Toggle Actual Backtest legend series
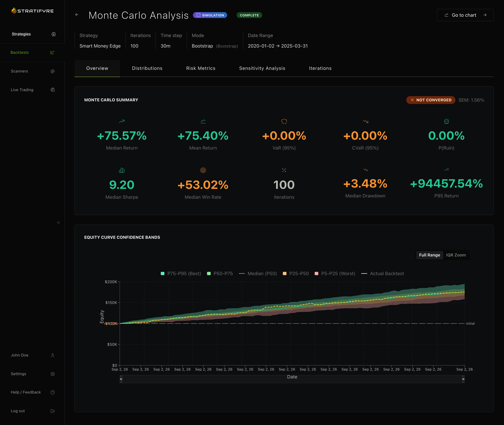 click(x=383, y=273)
